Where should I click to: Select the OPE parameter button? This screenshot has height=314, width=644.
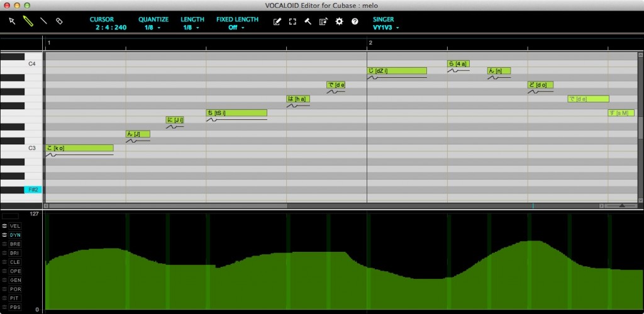tap(15, 271)
